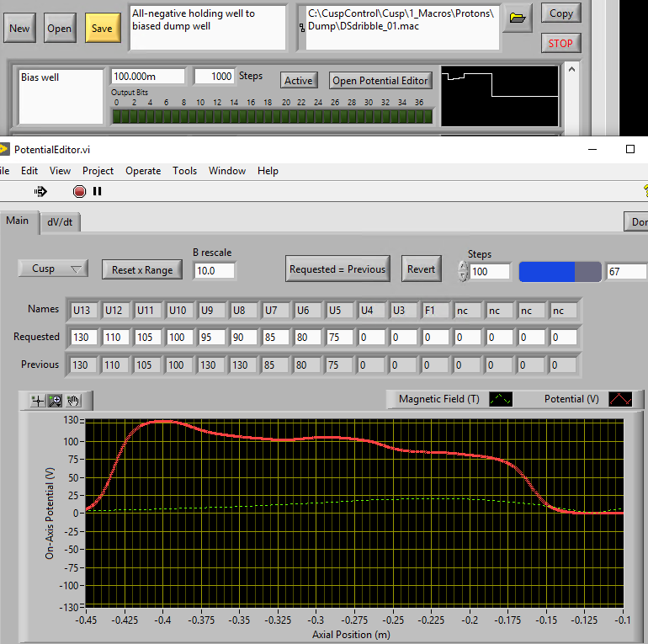Screen dimensions: 648x644
Task: Toggle the first Output Bits indicator
Action: pyautogui.click(x=116, y=116)
